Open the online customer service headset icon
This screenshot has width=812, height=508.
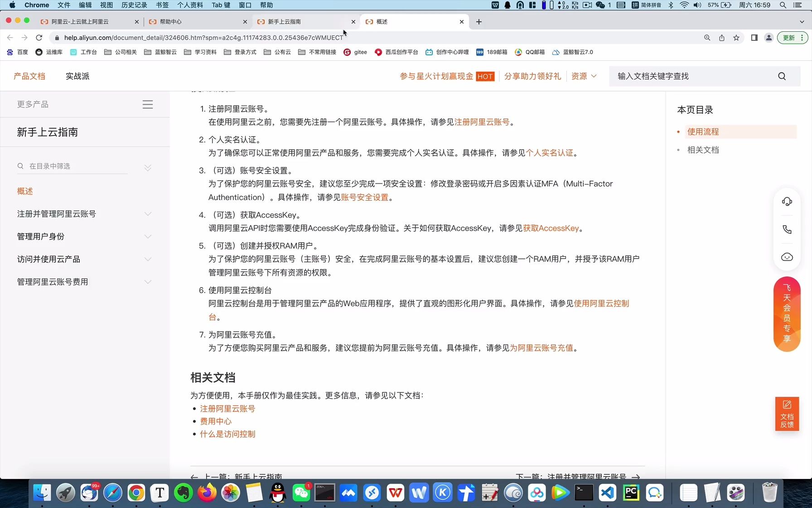tap(787, 201)
